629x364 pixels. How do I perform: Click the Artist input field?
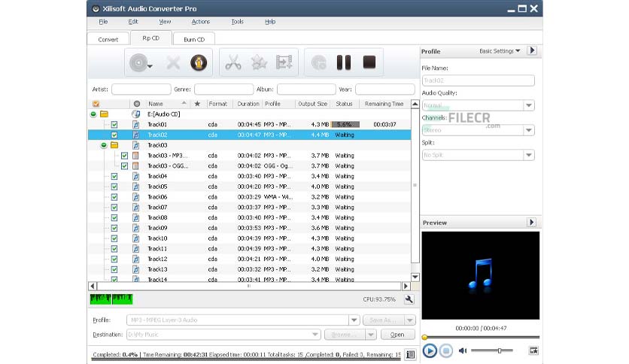coord(141,89)
